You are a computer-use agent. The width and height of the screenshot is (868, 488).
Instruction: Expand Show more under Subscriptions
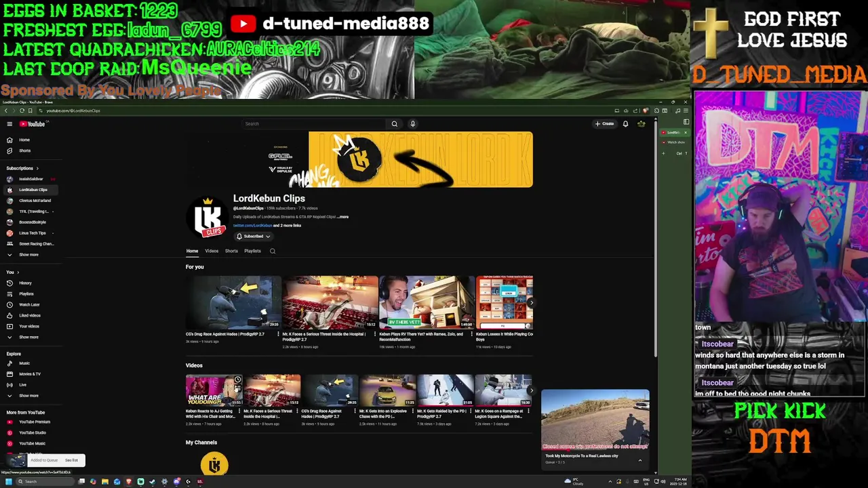[x=31, y=255]
